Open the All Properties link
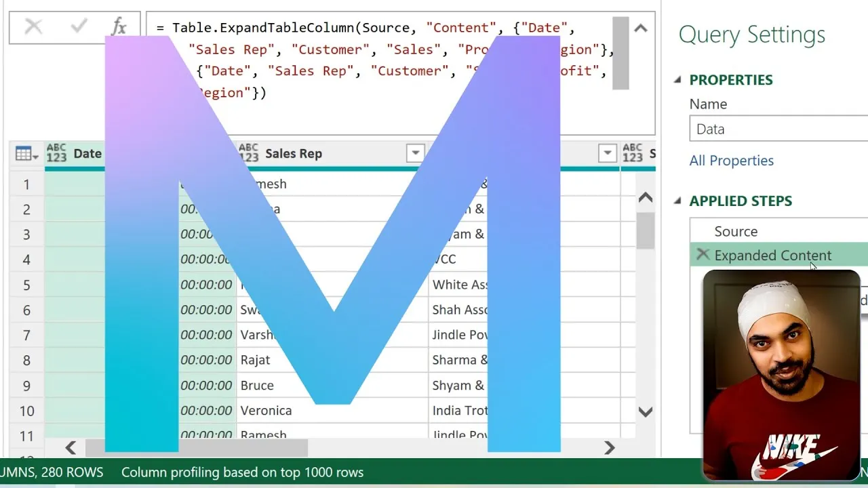The image size is (868, 488). click(x=731, y=161)
